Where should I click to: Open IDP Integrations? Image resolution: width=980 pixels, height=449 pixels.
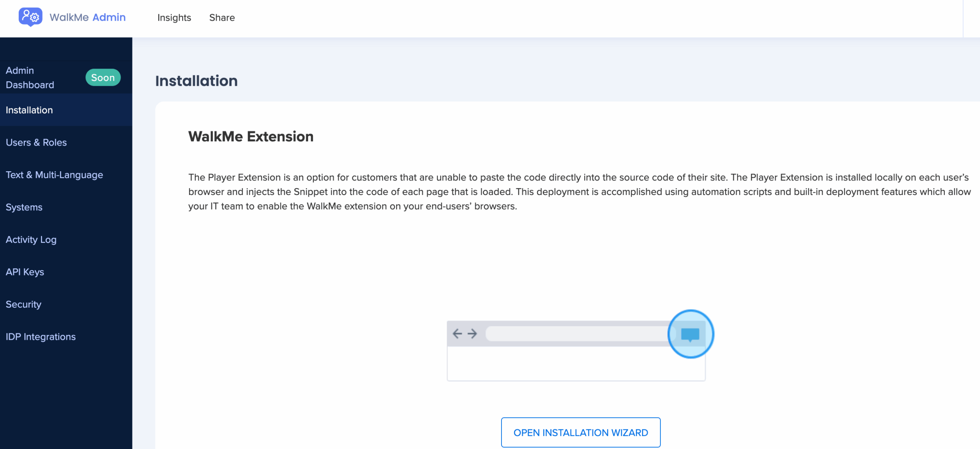click(x=41, y=336)
